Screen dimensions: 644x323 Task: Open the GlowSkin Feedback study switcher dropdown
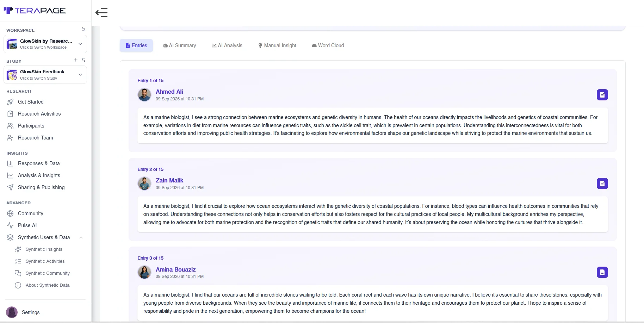(45, 75)
